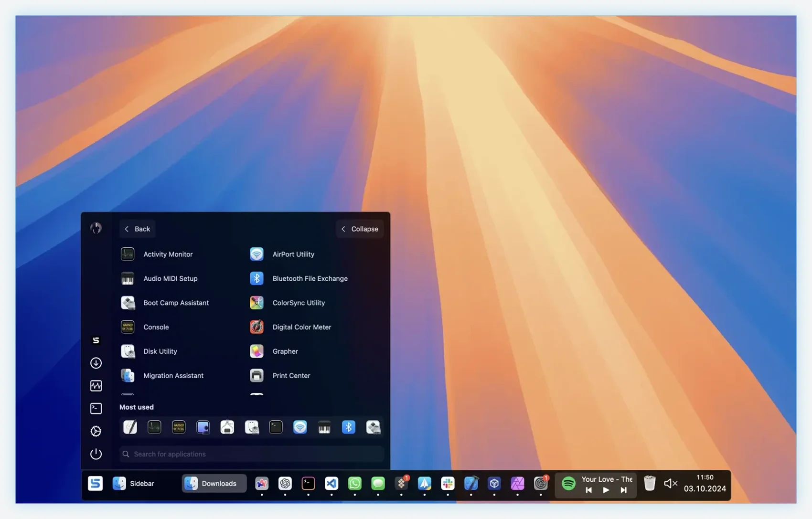Click S logo icon in menu sidebar
This screenshot has width=812, height=519.
coord(96,340)
